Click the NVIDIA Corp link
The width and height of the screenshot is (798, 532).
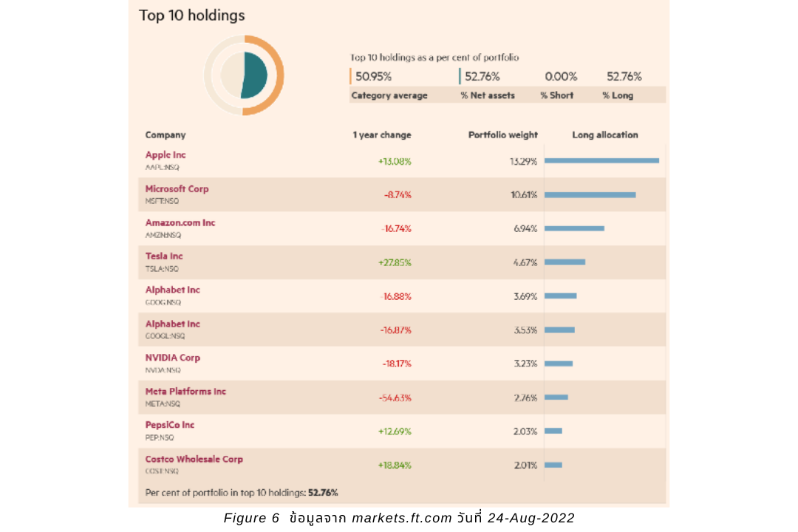tap(172, 358)
